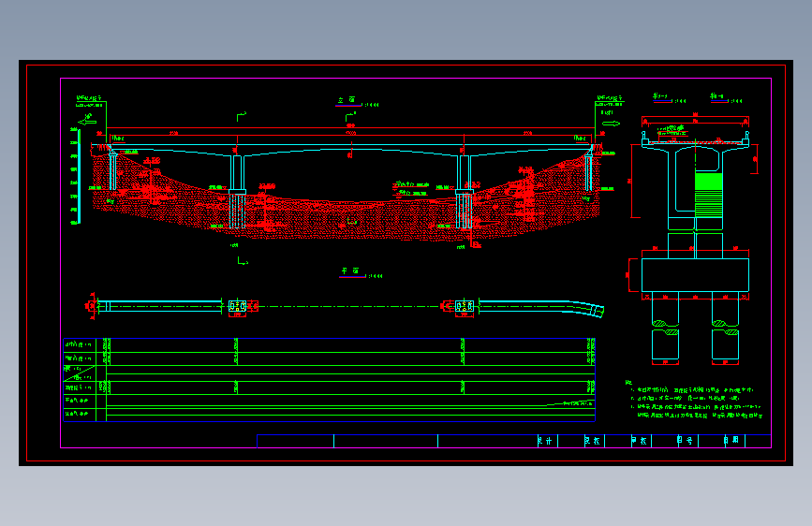Select the left pile cap in plan view

coord(237,306)
